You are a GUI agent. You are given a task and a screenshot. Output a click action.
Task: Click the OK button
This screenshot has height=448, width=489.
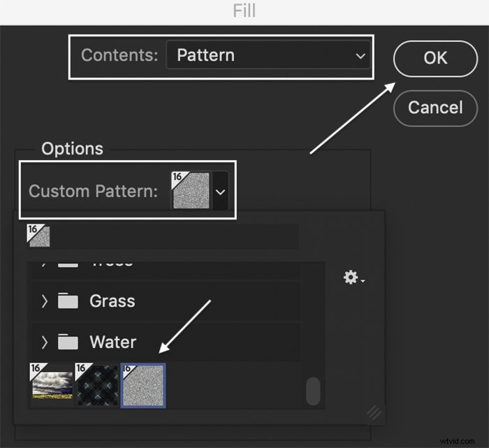[x=435, y=58]
